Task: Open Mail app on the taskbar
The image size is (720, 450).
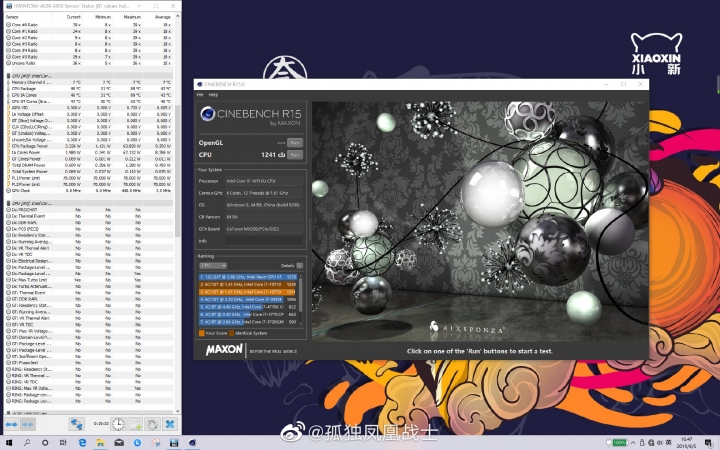Action: (119, 443)
